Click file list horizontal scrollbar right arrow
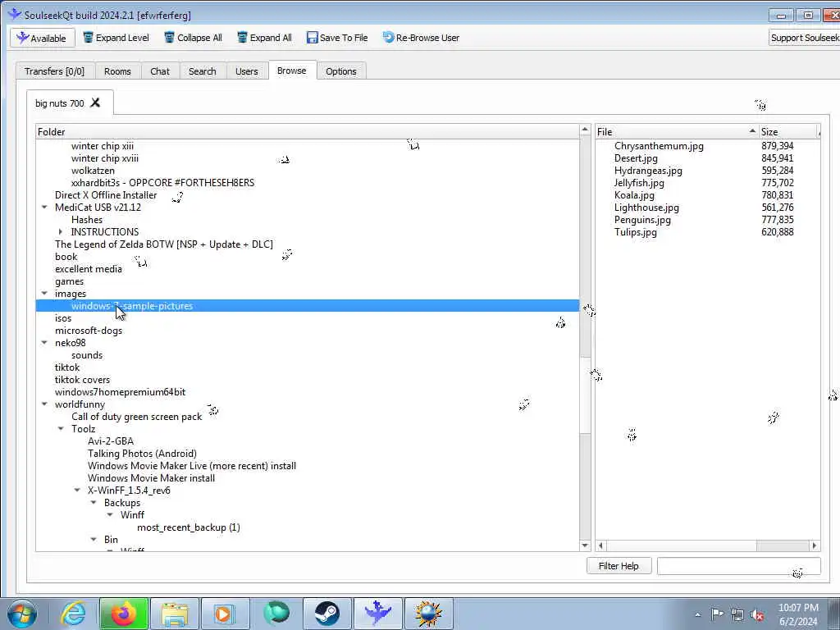Screen dimensions: 840x630 815,546
